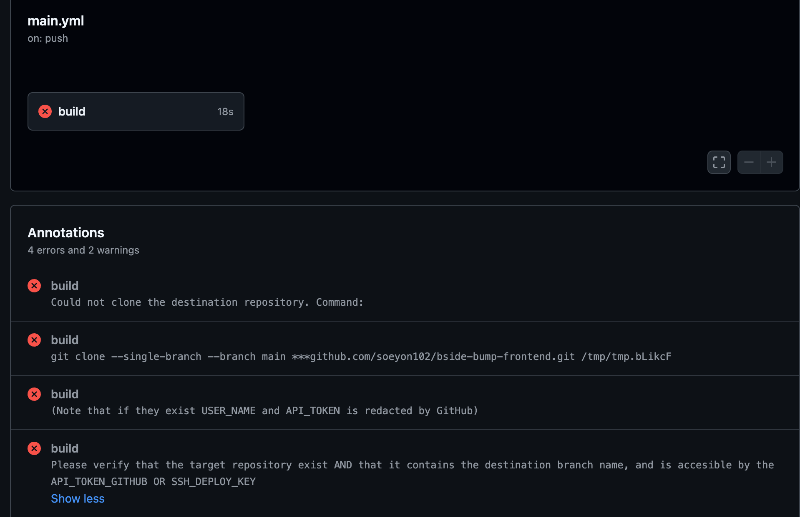
Task: Toggle fullscreen workflow graph view
Action: tap(719, 162)
